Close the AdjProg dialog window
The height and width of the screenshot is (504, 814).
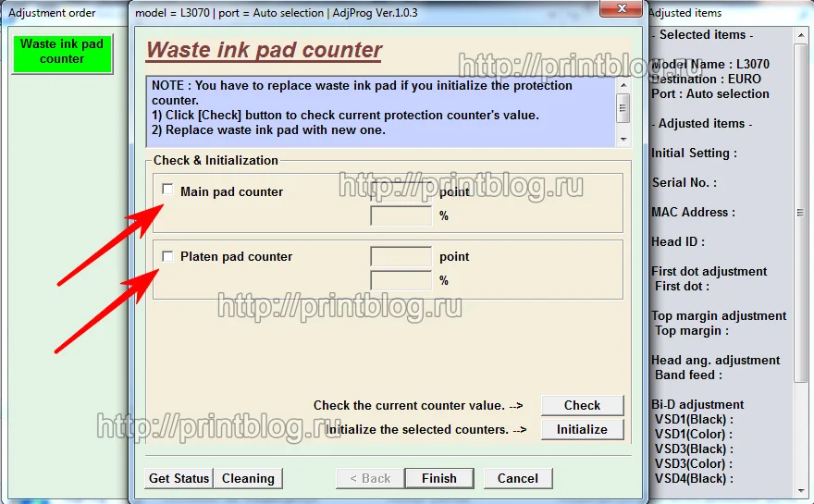(622, 8)
